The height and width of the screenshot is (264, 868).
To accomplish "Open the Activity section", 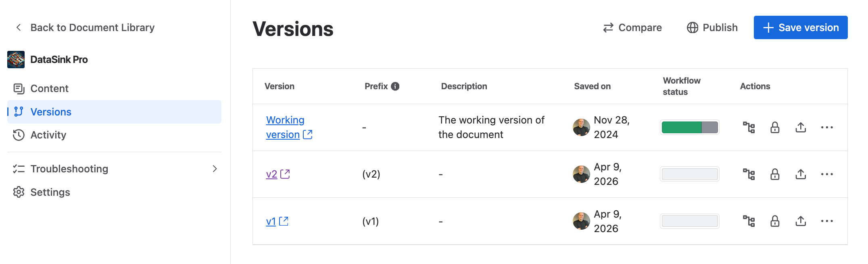I will click(48, 135).
